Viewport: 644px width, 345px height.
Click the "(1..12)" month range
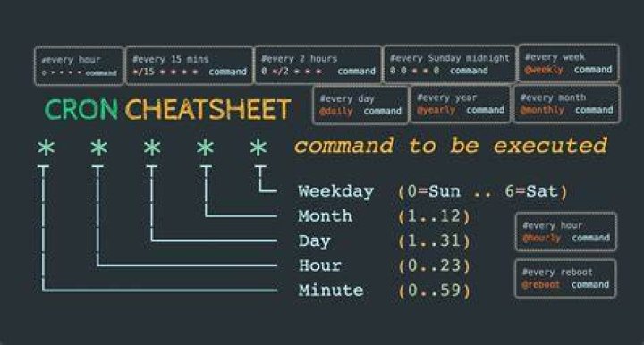(x=434, y=216)
